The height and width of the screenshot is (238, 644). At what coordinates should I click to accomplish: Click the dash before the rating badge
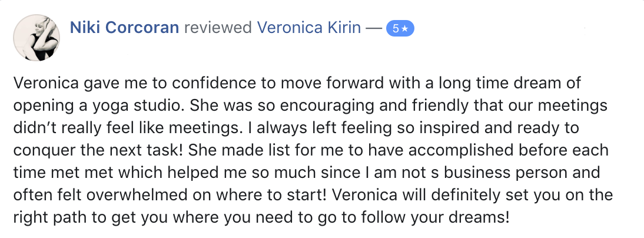(373, 28)
